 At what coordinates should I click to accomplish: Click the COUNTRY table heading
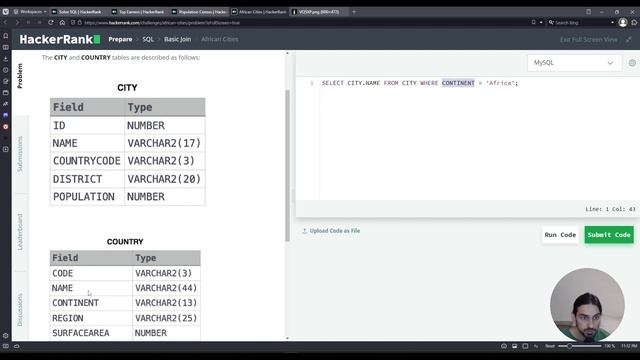[125, 242]
